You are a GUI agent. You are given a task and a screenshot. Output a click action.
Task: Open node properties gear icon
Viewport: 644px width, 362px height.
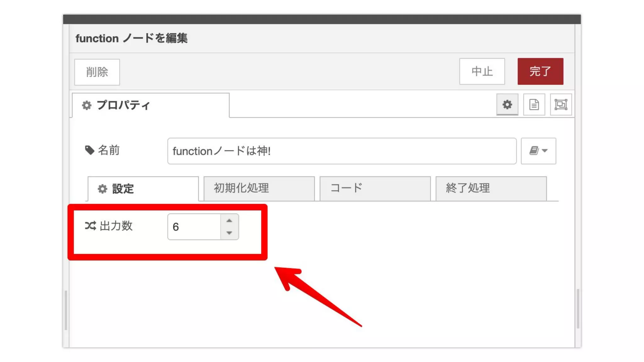click(x=507, y=104)
